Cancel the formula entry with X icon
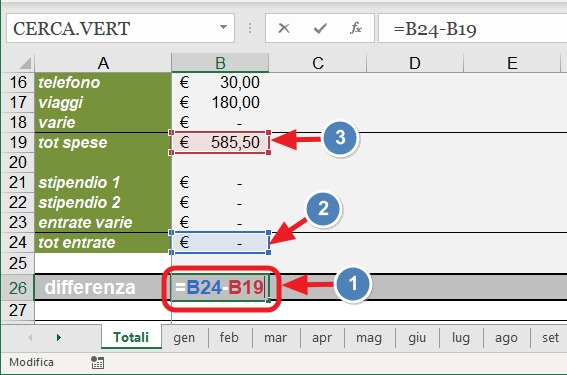Image resolution: width=567 pixels, height=375 pixels. (284, 28)
